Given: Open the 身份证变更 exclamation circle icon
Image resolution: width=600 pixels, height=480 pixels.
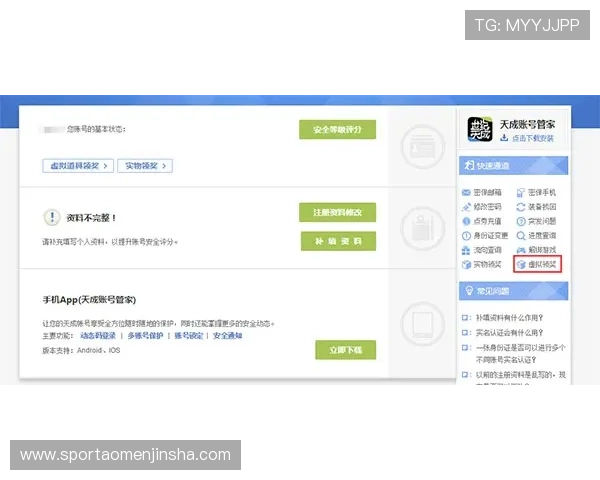Looking at the screenshot, I should [x=466, y=235].
